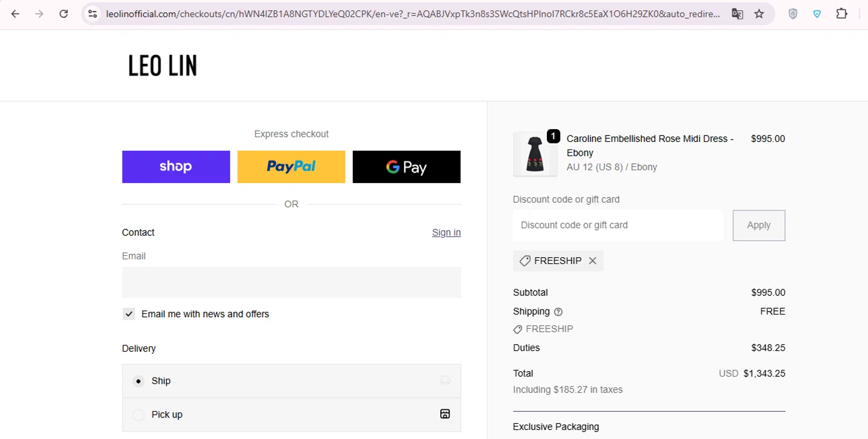Click the FREESHIP label under Shipping
This screenshot has width=868, height=439.
point(549,329)
